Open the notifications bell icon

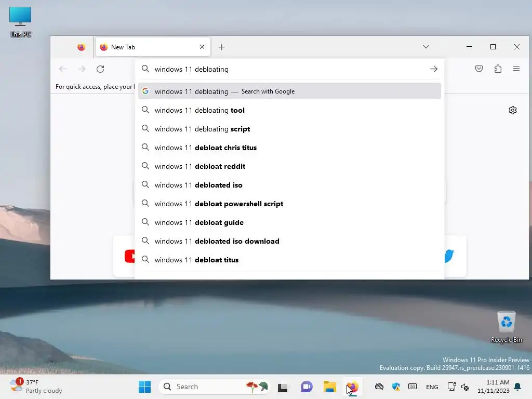pyautogui.click(x=517, y=387)
